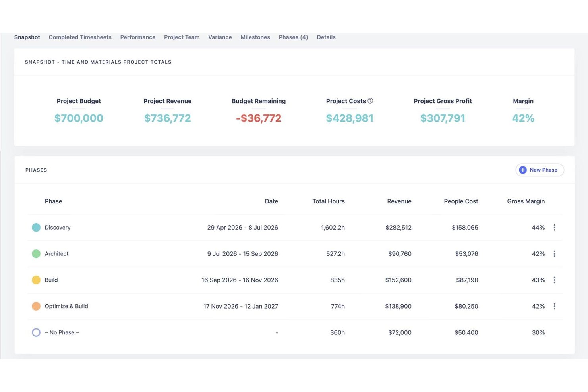Open the Performance tab

[x=138, y=37]
